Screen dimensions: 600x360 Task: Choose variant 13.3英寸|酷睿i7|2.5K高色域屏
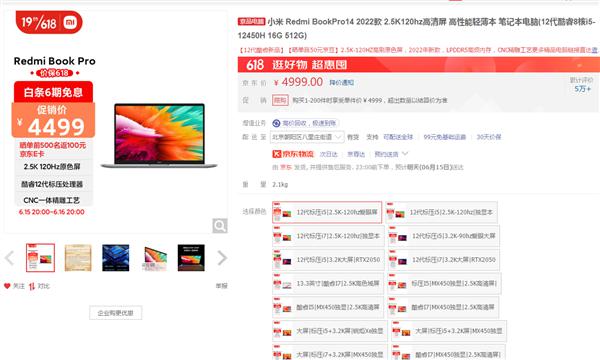328,283
